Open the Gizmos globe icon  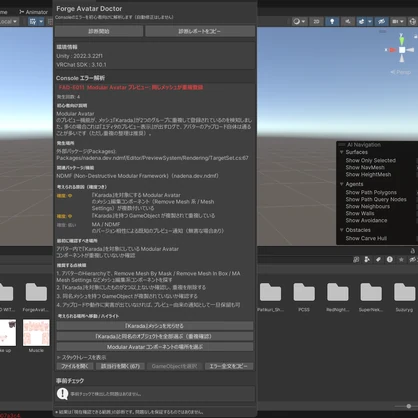(x=413, y=22)
